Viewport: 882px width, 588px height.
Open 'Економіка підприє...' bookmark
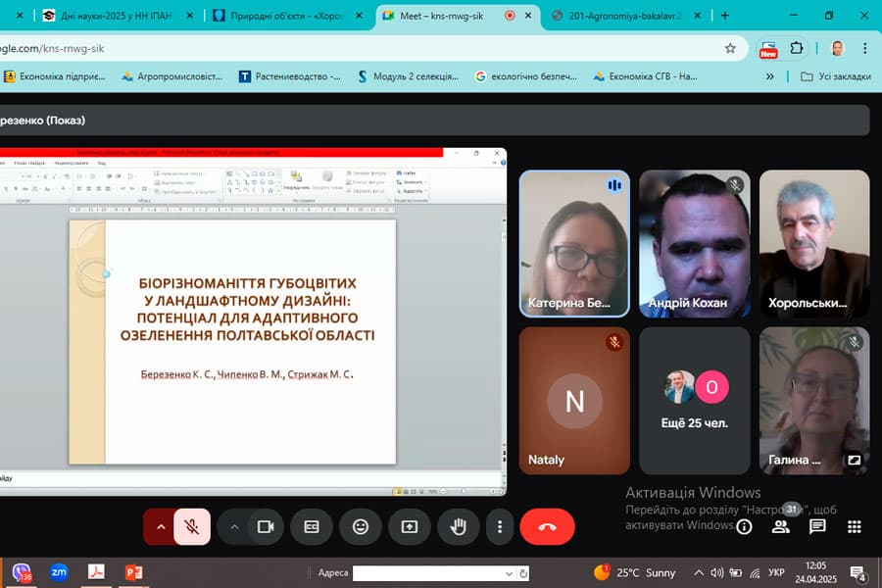55,76
